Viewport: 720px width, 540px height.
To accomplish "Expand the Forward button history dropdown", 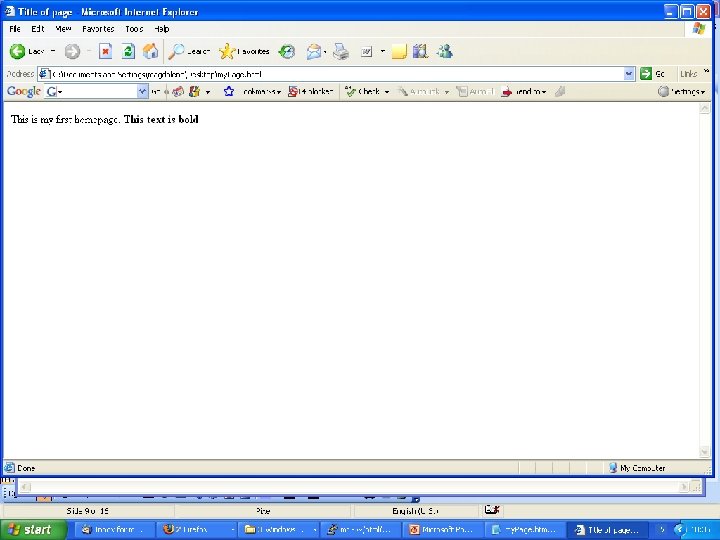I will point(89,51).
